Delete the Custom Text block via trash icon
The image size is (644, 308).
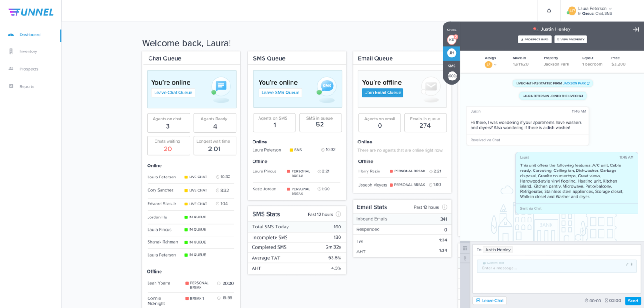tap(632, 264)
